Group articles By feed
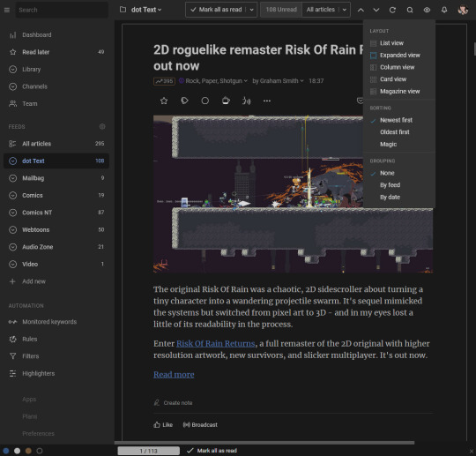The height and width of the screenshot is (456, 476). coord(399,185)
